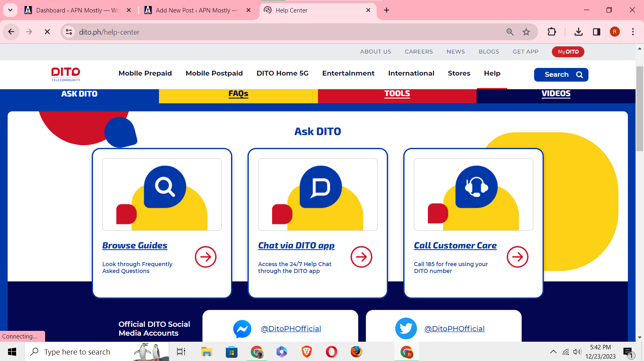Open the CAREERS link
Viewport: 644px width, 361px height.
point(419,51)
